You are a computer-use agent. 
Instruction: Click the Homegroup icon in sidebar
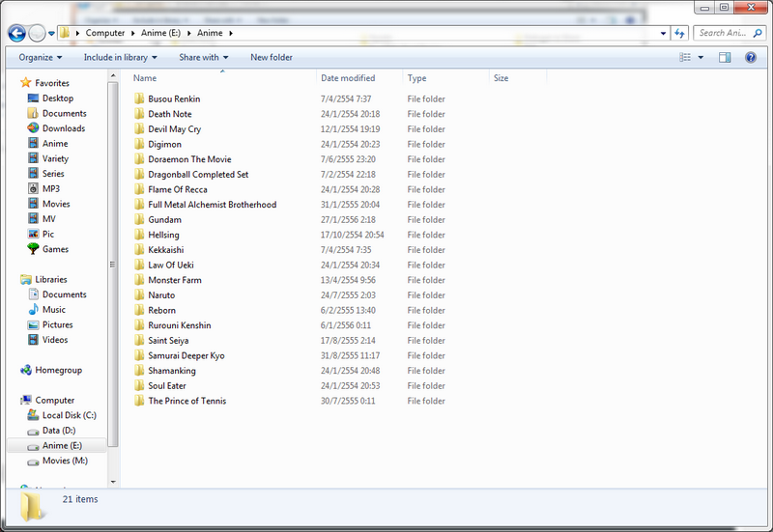pyautogui.click(x=26, y=370)
